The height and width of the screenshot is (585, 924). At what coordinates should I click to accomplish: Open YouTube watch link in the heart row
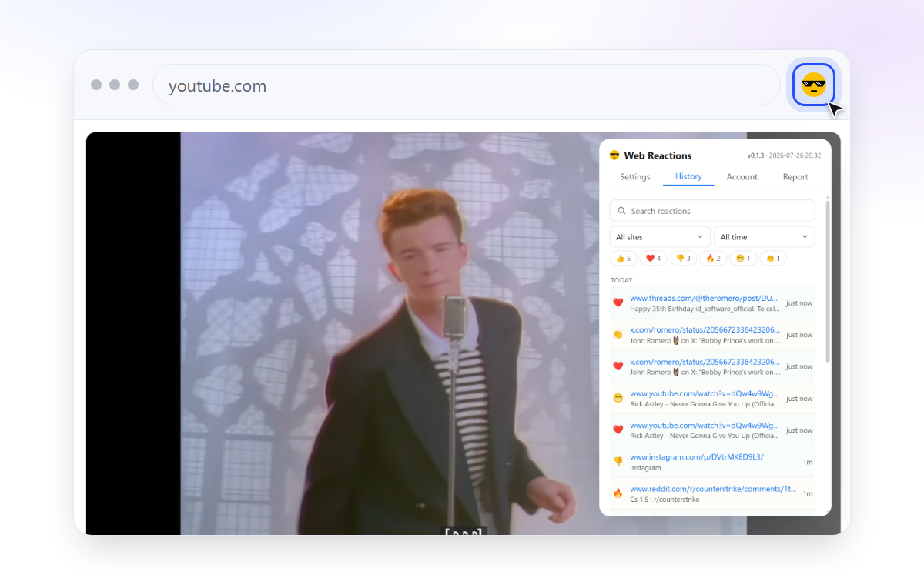pyautogui.click(x=704, y=425)
